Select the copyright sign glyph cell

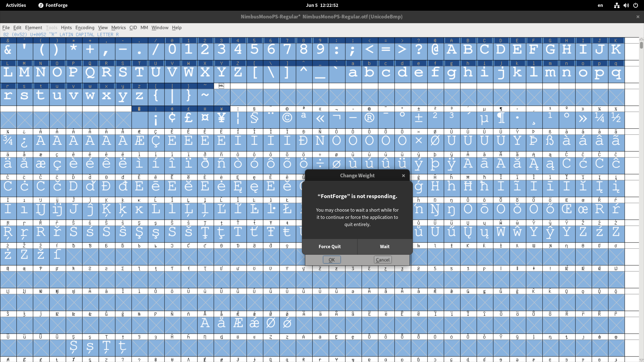(x=287, y=117)
